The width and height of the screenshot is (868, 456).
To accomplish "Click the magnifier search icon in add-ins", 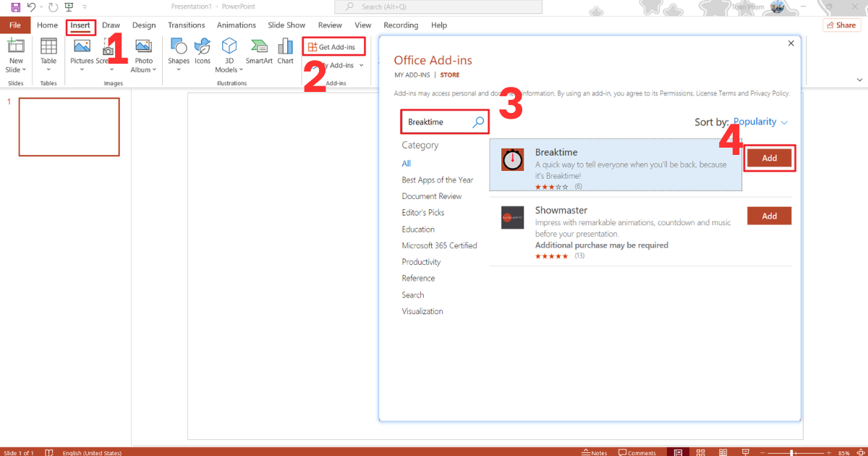I will tap(479, 122).
